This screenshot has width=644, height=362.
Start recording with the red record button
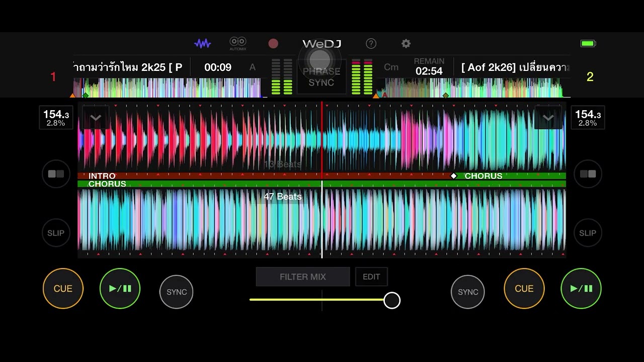click(x=273, y=44)
